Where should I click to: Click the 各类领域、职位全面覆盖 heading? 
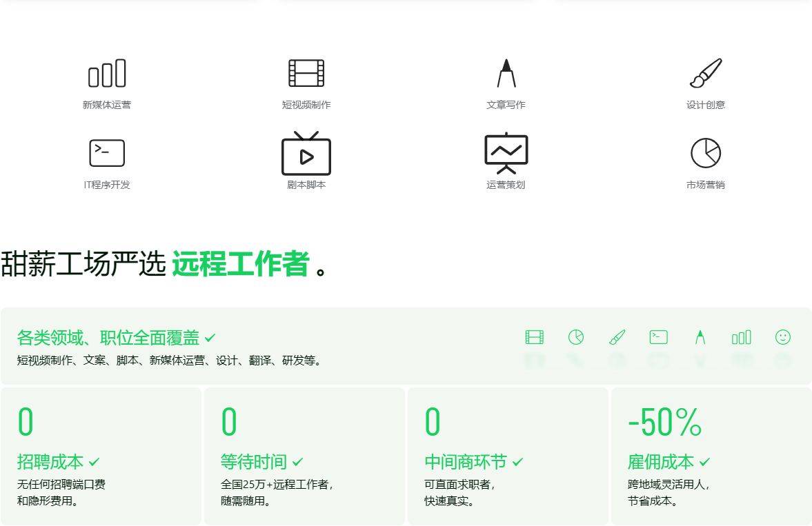pyautogui.click(x=108, y=338)
